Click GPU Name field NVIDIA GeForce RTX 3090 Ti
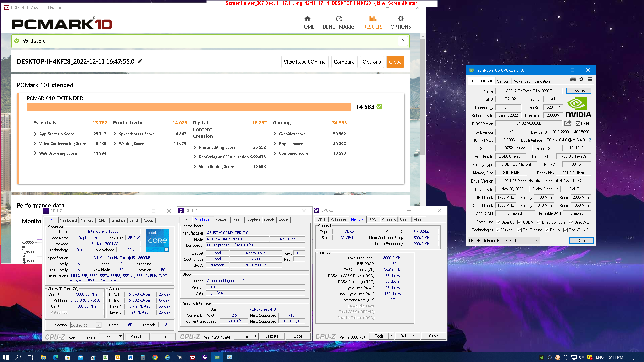Screen dimensions: 644x362 tap(529, 91)
